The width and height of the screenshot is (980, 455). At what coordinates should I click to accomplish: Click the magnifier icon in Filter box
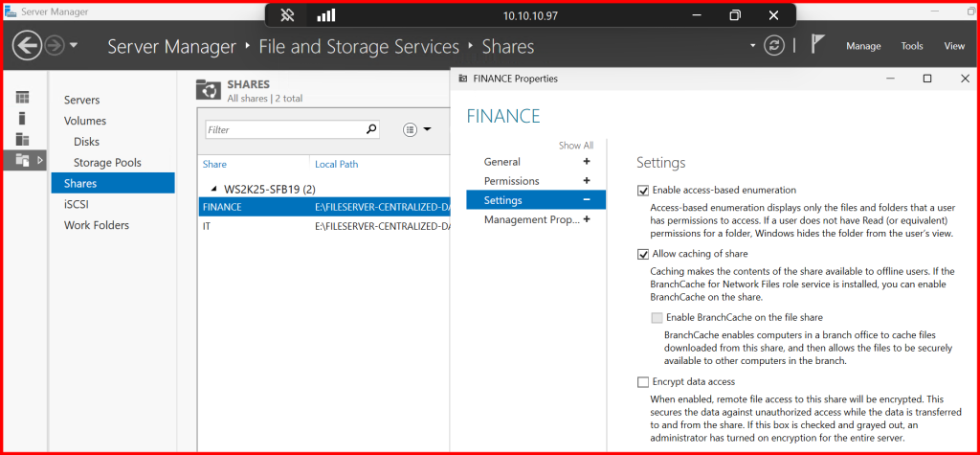371,129
